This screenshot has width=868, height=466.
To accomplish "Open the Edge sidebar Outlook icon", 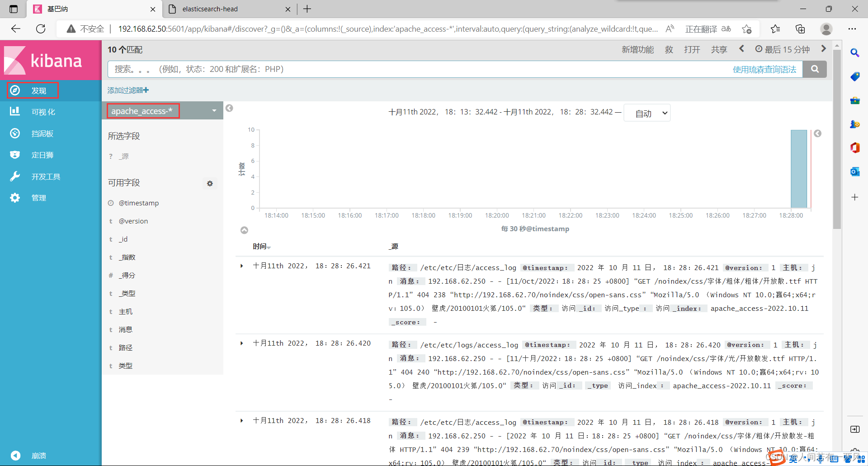I will coord(854,171).
